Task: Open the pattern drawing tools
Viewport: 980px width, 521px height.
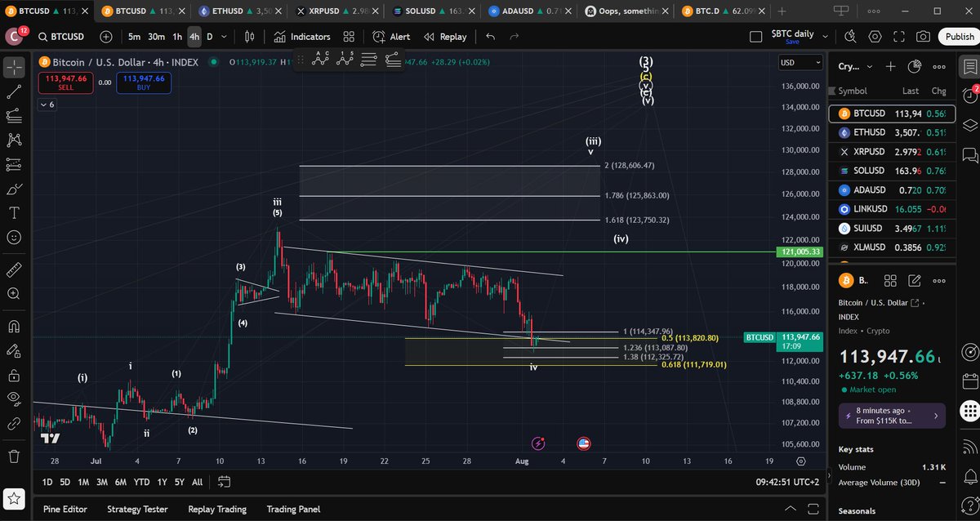Action: pyautogui.click(x=14, y=140)
